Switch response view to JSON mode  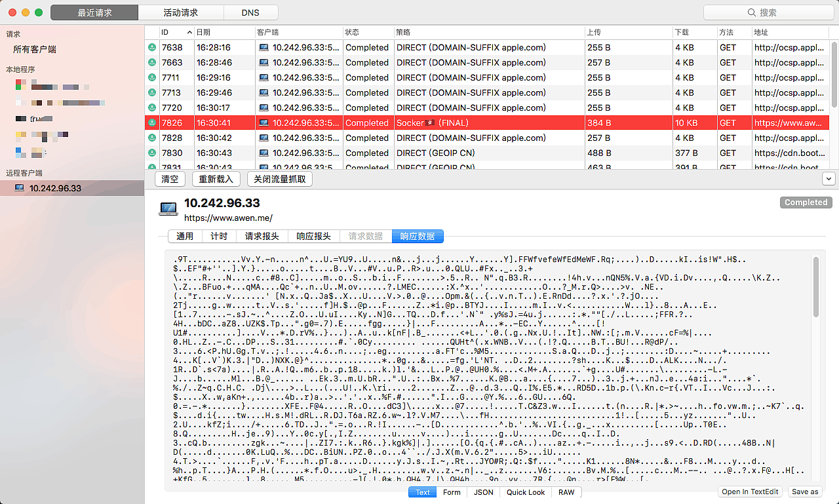[x=484, y=492]
